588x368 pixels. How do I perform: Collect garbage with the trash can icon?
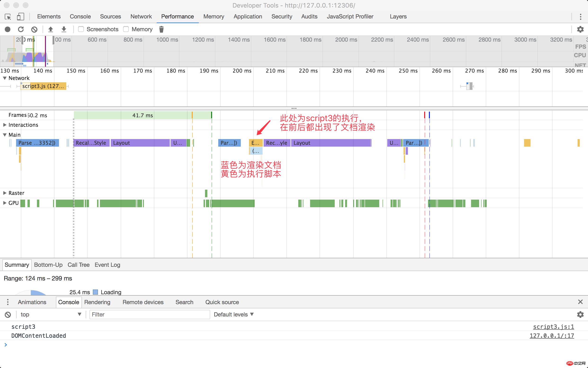161,30
